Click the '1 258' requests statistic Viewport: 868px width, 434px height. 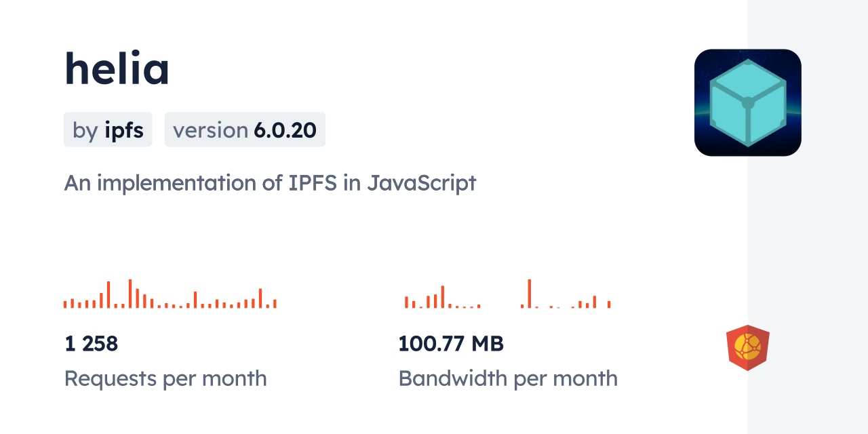[91, 344]
